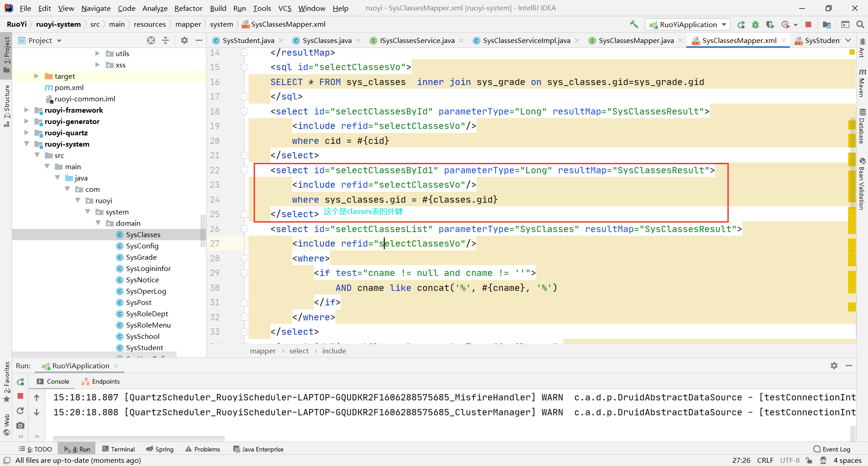The height and width of the screenshot is (466, 868).
Task: Click the camera dump threads icon in Run panel
Action: 20,425
